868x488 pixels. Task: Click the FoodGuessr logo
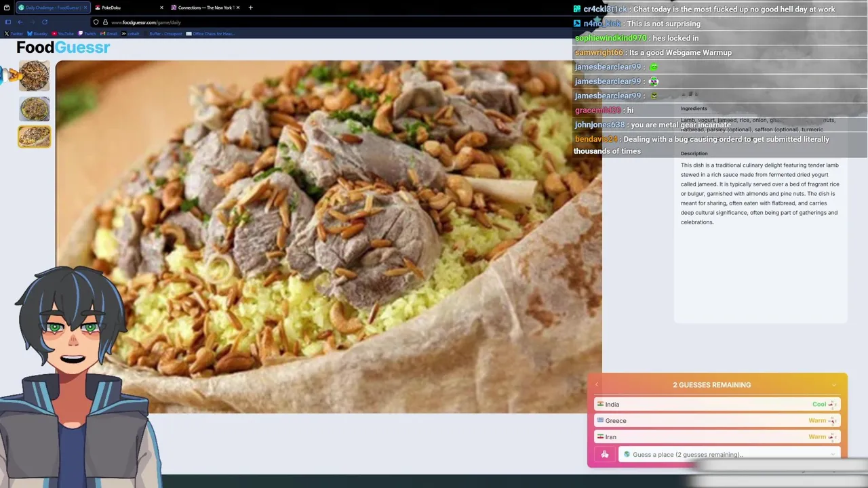(63, 47)
